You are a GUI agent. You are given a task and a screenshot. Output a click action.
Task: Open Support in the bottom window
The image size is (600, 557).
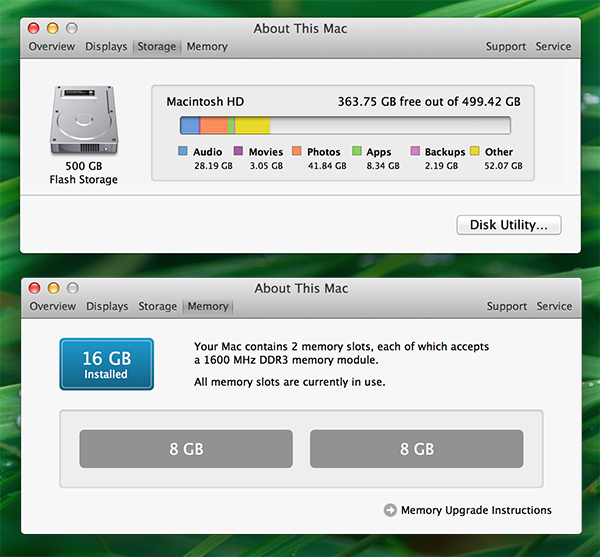click(x=507, y=306)
